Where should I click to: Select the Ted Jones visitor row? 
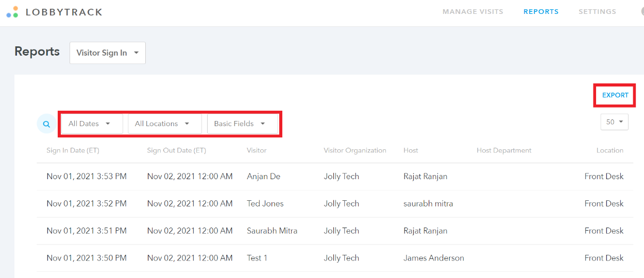pyautogui.click(x=335, y=204)
